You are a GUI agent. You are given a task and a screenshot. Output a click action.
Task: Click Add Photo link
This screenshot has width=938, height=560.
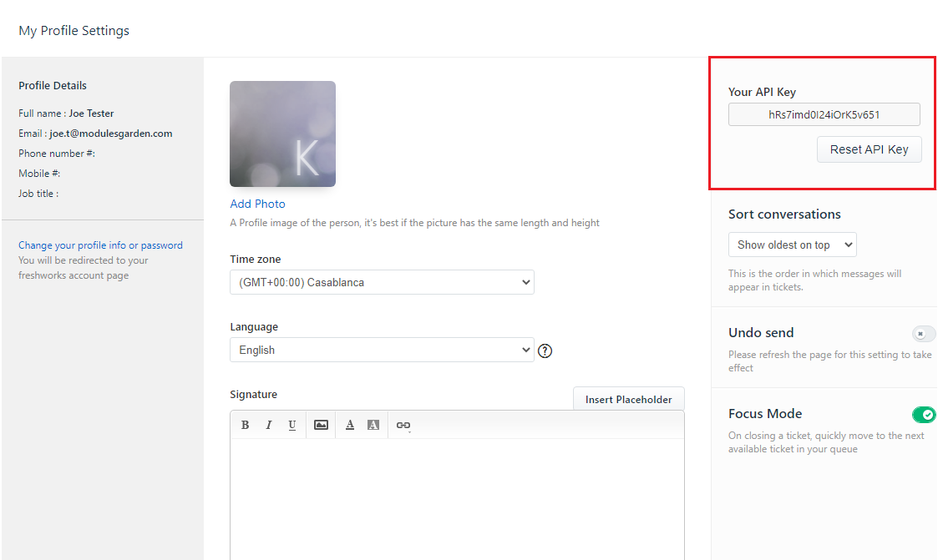point(258,204)
